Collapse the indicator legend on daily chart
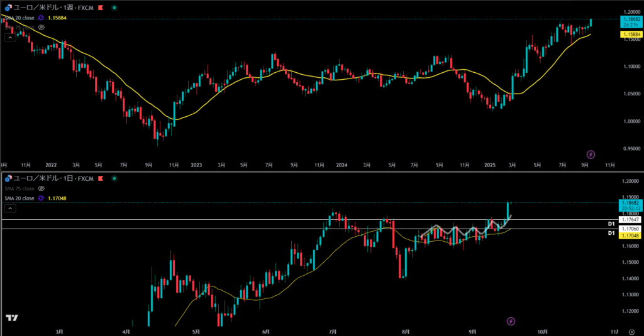 point(9,207)
